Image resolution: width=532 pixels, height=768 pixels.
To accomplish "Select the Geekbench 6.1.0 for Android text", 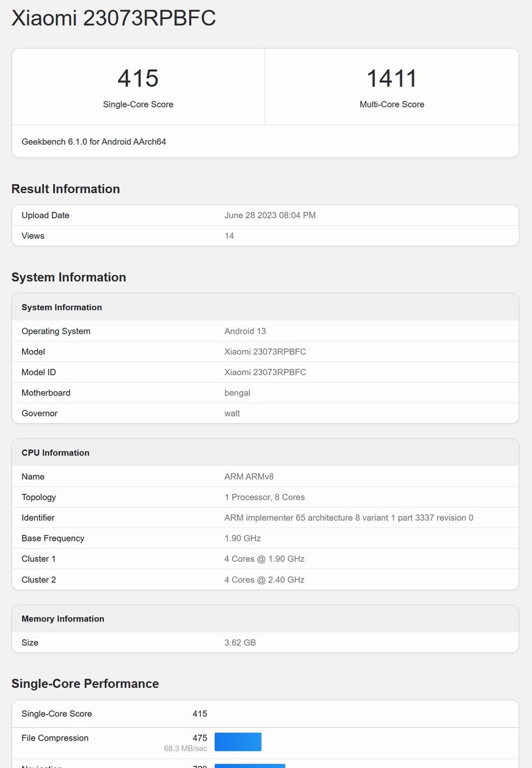I will point(94,141).
